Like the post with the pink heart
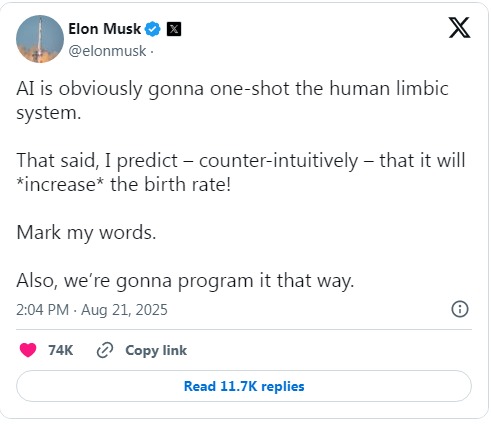Image resolution: width=491 pixels, height=424 pixels. coord(28,350)
